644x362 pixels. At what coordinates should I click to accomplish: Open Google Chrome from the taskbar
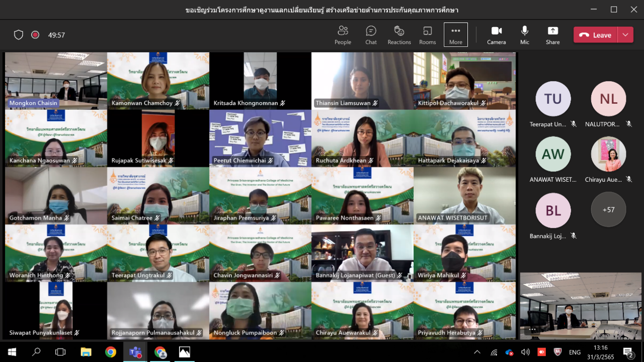point(110,352)
